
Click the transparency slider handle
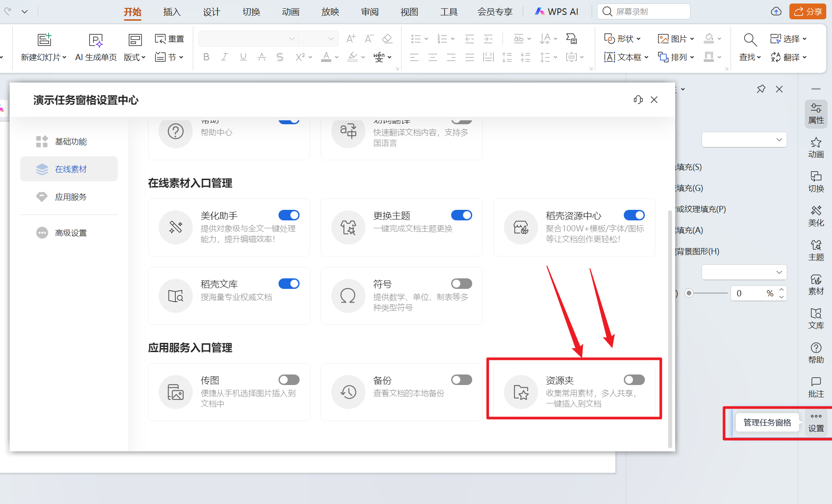pos(689,293)
